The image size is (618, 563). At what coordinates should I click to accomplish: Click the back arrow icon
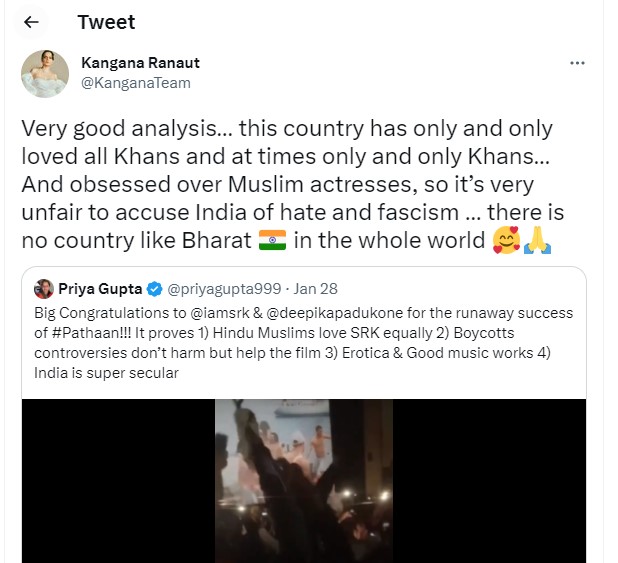click(31, 22)
